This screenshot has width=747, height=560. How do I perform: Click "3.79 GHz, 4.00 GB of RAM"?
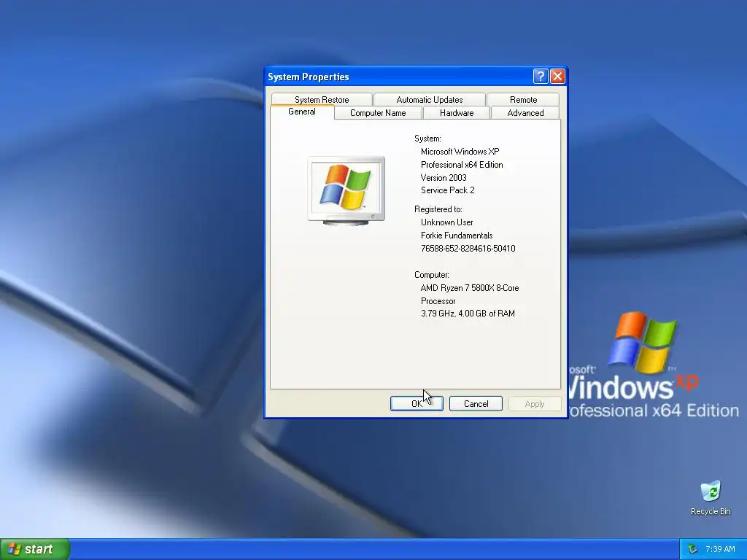468,314
